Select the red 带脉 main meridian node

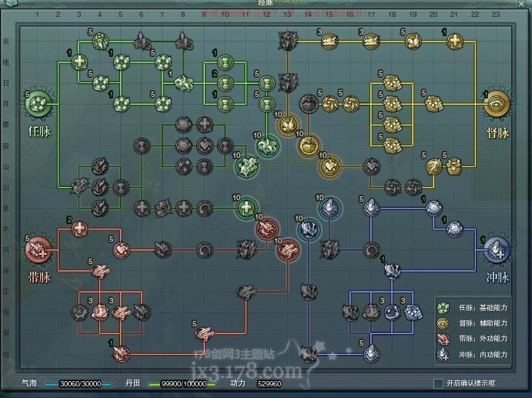point(38,249)
